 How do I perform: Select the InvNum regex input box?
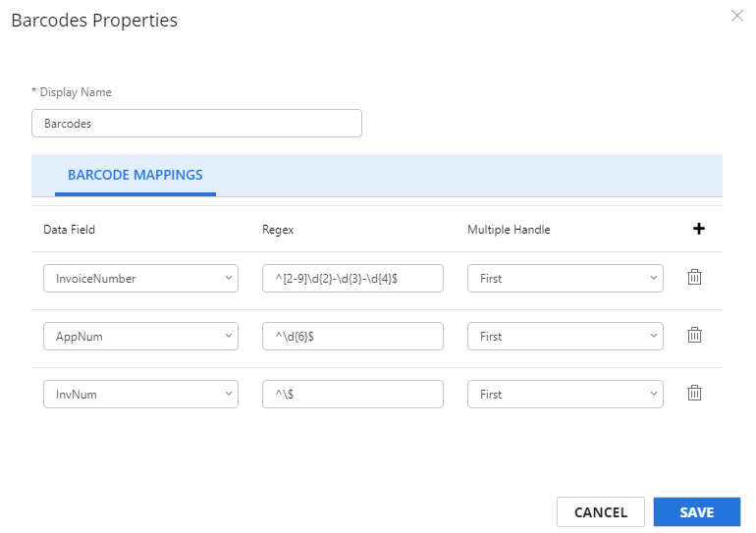click(x=352, y=394)
